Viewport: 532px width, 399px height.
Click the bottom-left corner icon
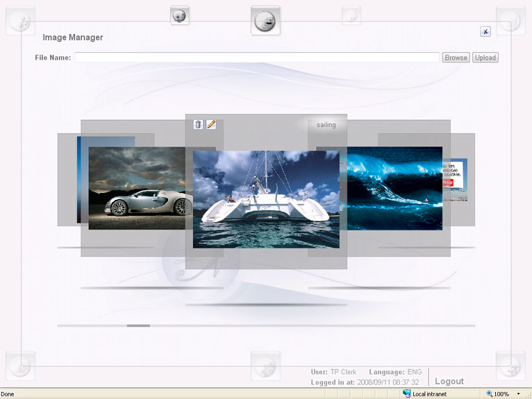[21, 366]
